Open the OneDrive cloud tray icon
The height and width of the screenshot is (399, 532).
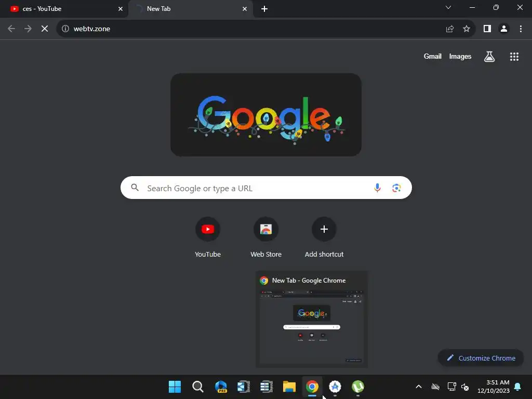click(435, 387)
